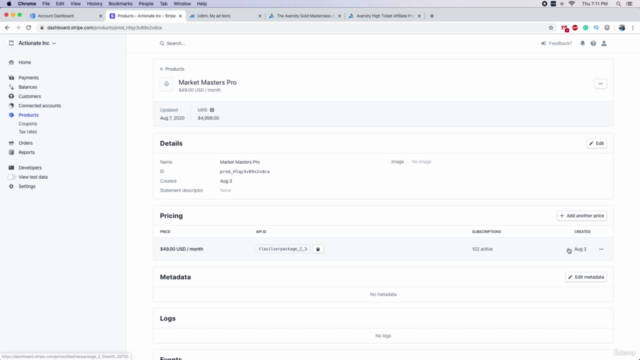Open the File menu
640x360 pixels.
point(46,4)
